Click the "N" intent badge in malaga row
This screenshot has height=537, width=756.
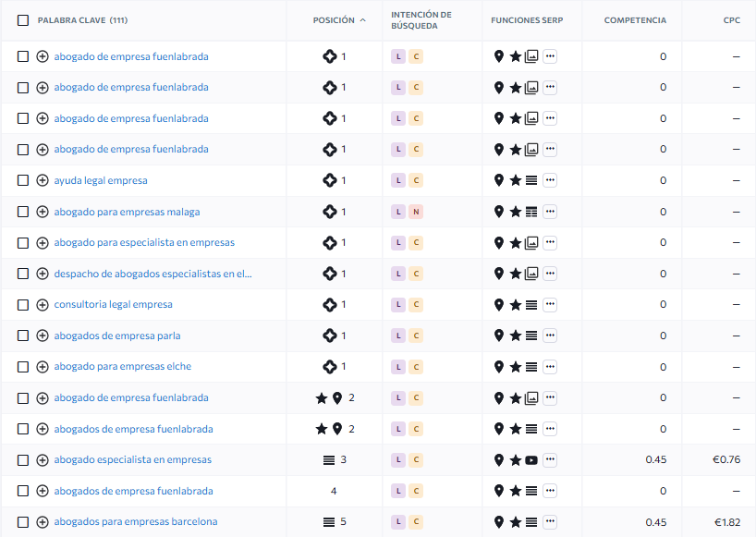point(416,212)
